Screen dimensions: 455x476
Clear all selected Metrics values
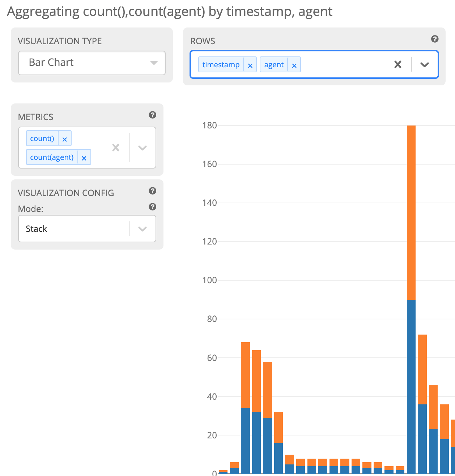click(116, 148)
